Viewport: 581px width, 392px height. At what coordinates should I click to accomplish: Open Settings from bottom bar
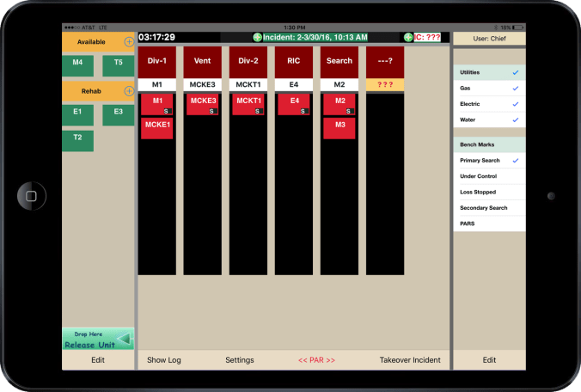point(240,360)
